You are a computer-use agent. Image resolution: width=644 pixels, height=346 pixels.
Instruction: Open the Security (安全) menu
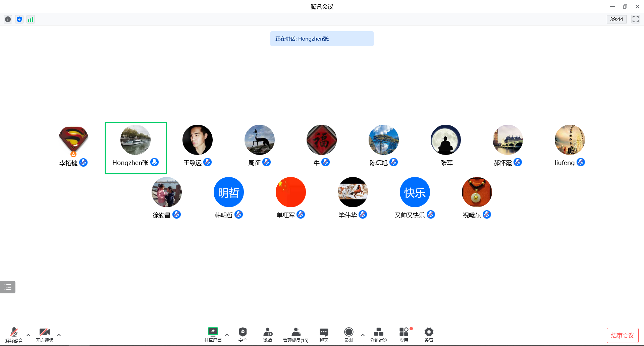click(243, 335)
